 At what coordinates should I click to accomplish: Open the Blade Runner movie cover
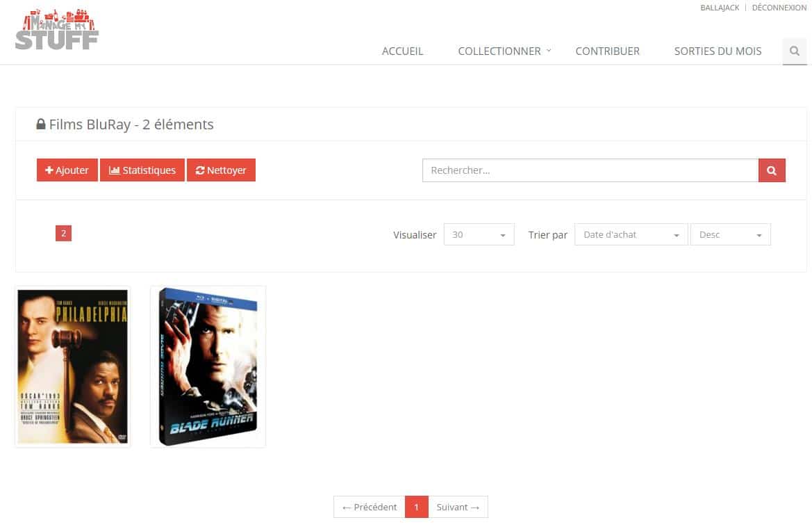(208, 366)
